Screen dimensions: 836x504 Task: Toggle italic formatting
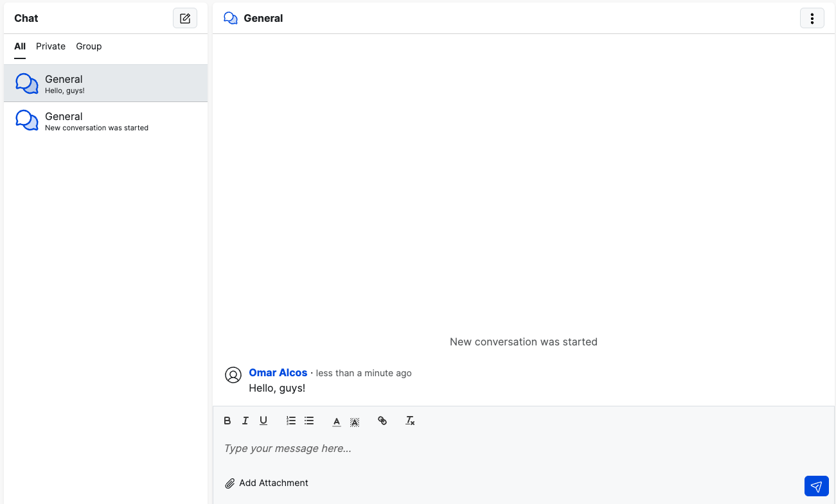tap(245, 421)
